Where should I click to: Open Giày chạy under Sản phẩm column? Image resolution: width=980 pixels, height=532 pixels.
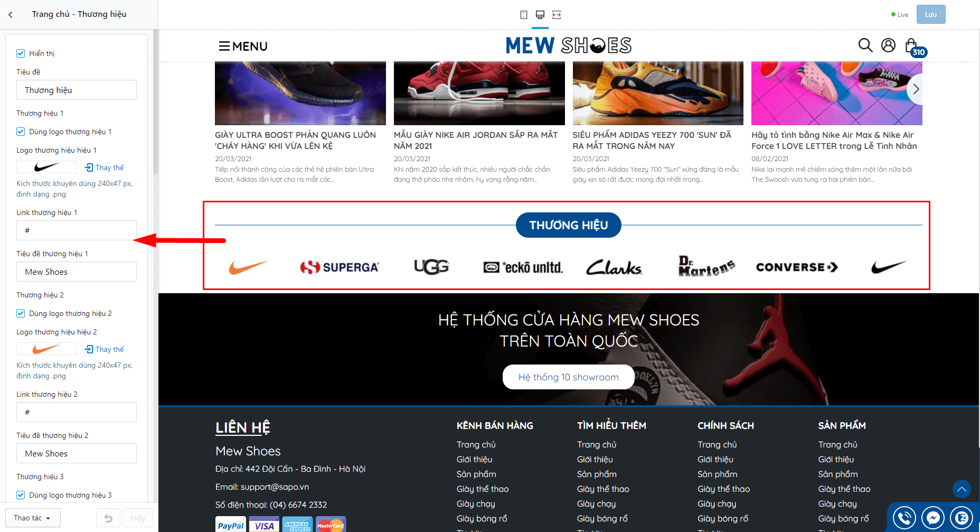coord(837,504)
